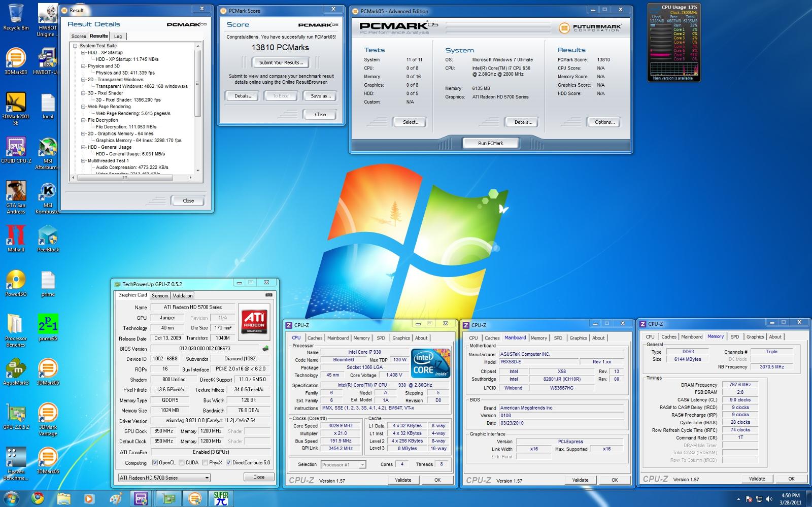Open the AquaMark3 desktop icon

(16, 372)
